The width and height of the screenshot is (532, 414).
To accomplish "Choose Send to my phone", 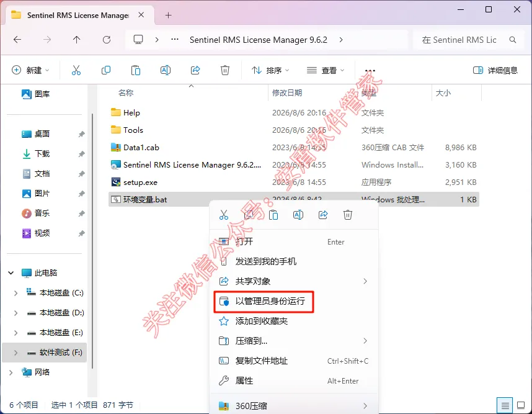I will point(294,261).
